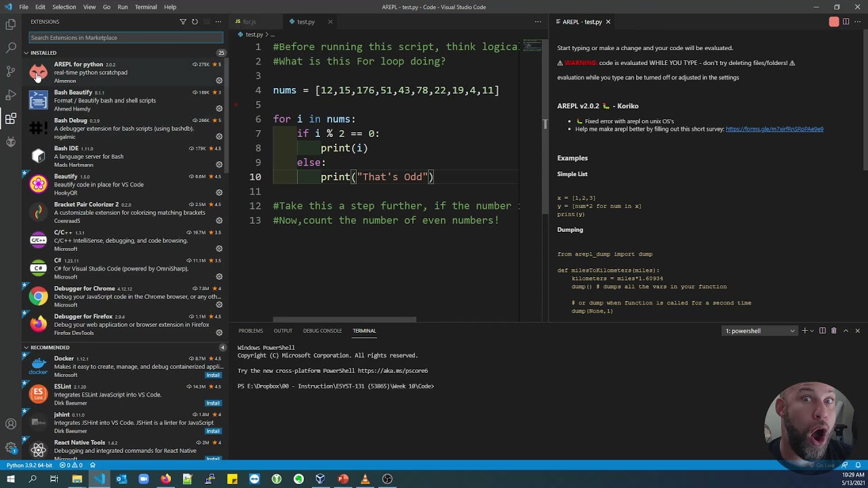The image size is (868, 488).
Task: Install the Docker extension
Action: point(213,375)
